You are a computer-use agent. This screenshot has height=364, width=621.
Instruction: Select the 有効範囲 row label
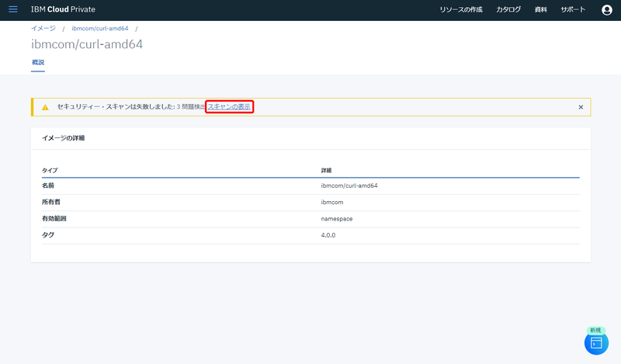[54, 219]
